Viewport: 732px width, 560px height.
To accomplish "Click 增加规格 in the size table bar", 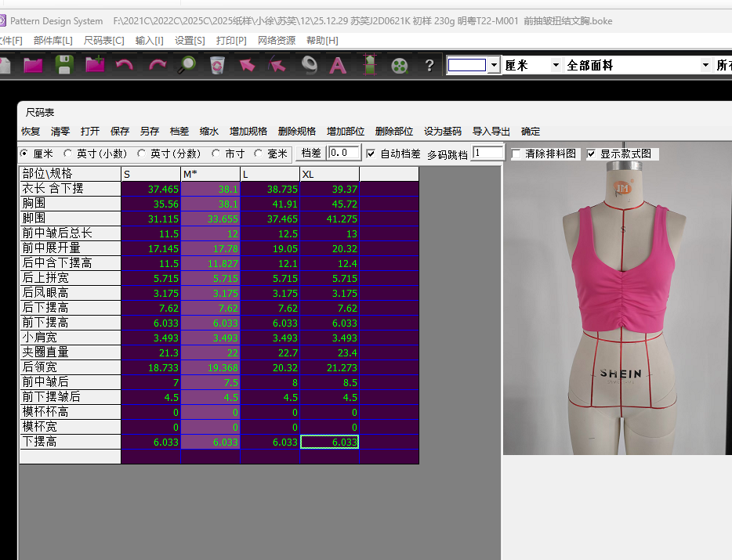I will click(x=248, y=132).
